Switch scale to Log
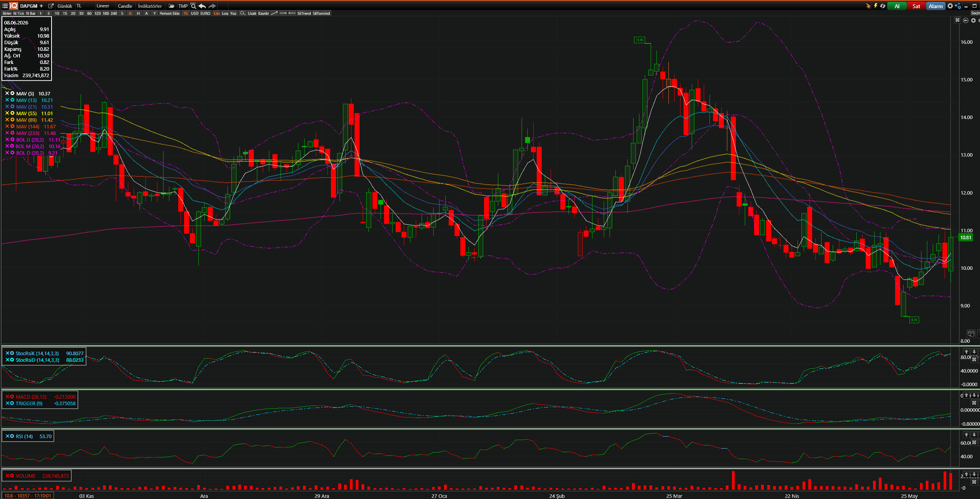This screenshot has height=499, width=980. coord(225,13)
